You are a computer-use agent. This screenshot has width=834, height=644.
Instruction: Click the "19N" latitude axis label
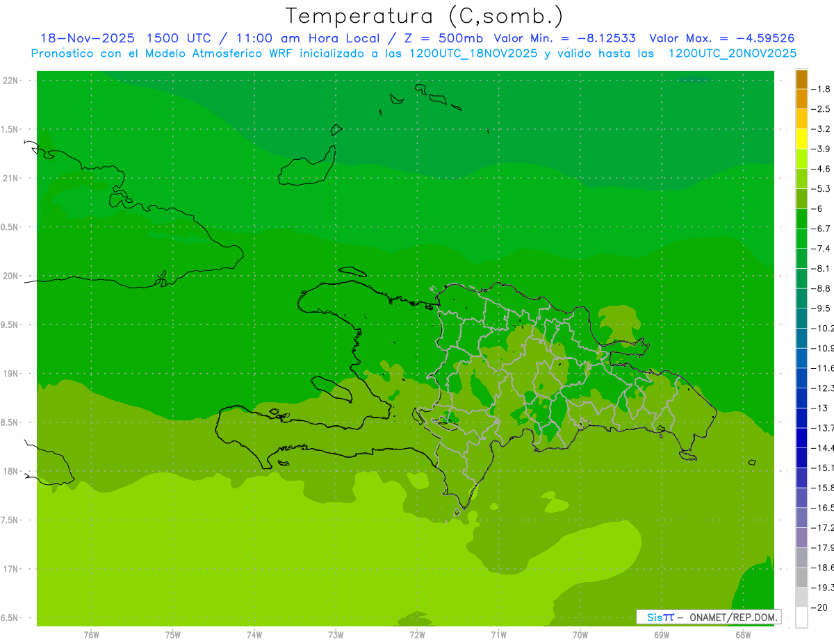coord(11,374)
